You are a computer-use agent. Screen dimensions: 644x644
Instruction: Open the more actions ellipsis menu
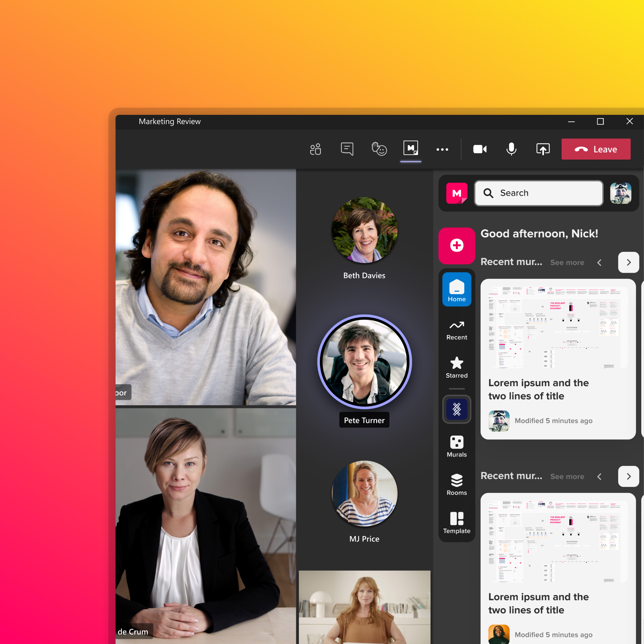click(442, 149)
